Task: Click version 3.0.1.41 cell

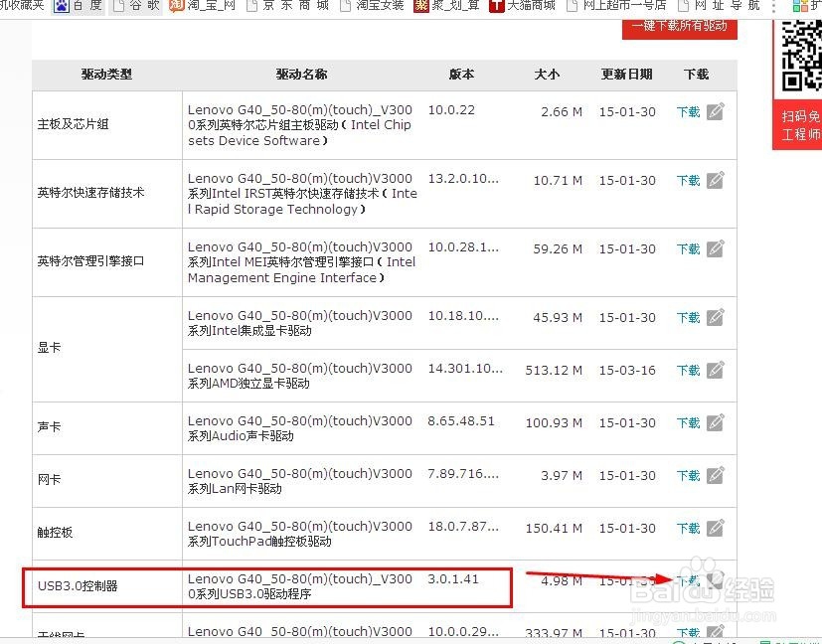Action: 453,579
